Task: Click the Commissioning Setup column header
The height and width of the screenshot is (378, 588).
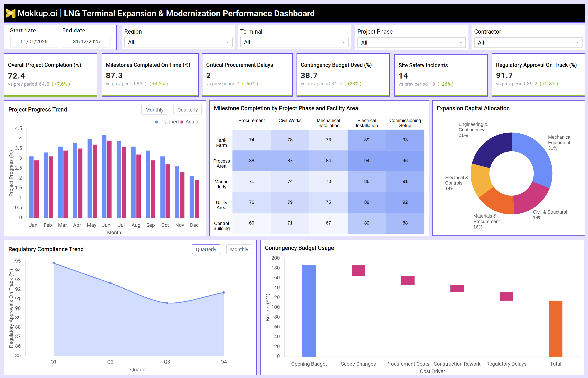Action: pos(405,123)
